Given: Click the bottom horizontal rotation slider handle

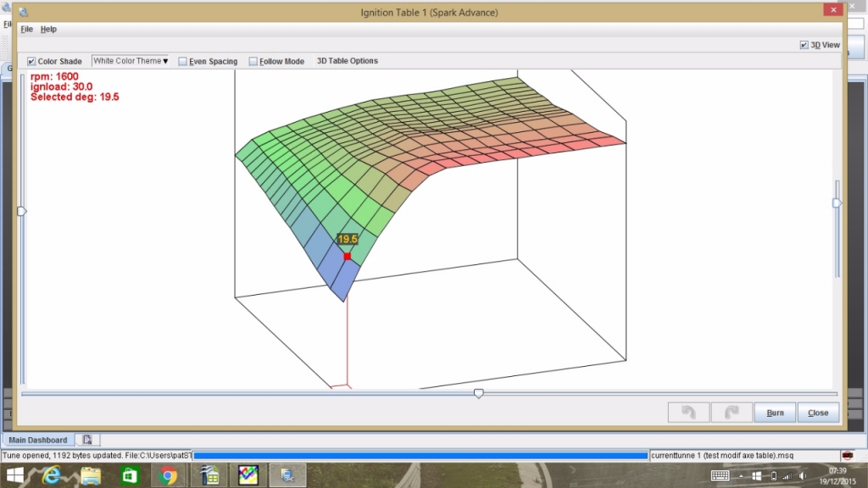Looking at the screenshot, I should click(478, 393).
